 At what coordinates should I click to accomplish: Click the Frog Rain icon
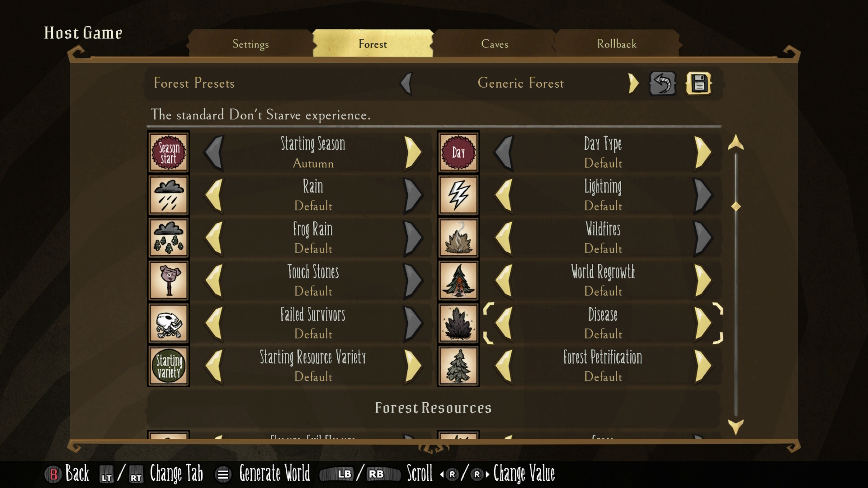click(169, 238)
